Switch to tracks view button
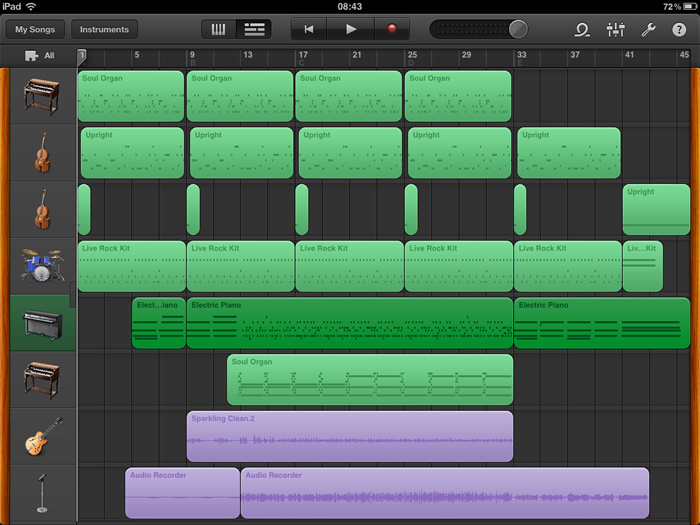700x525 pixels. pyautogui.click(x=254, y=29)
